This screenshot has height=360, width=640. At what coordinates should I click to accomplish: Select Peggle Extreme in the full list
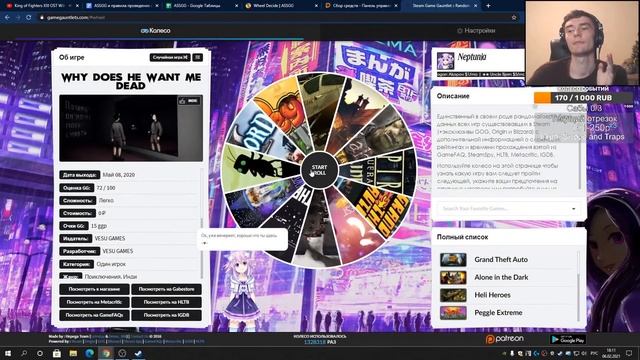point(508,313)
